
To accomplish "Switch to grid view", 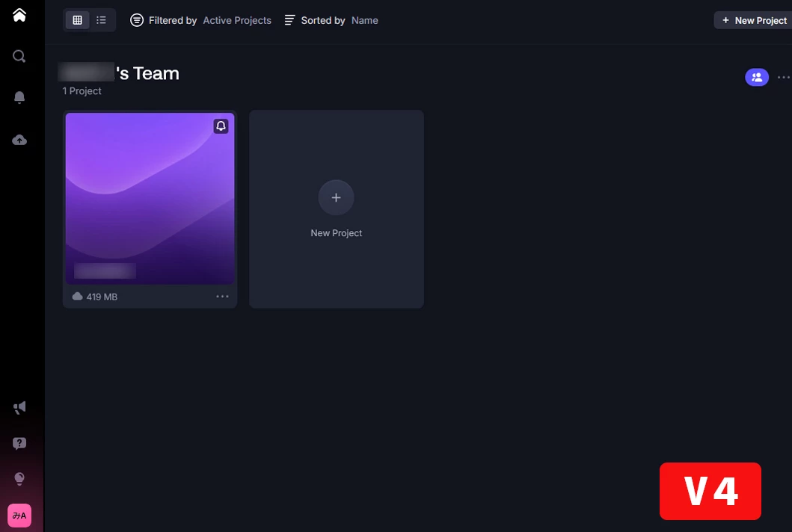I will (x=77, y=20).
